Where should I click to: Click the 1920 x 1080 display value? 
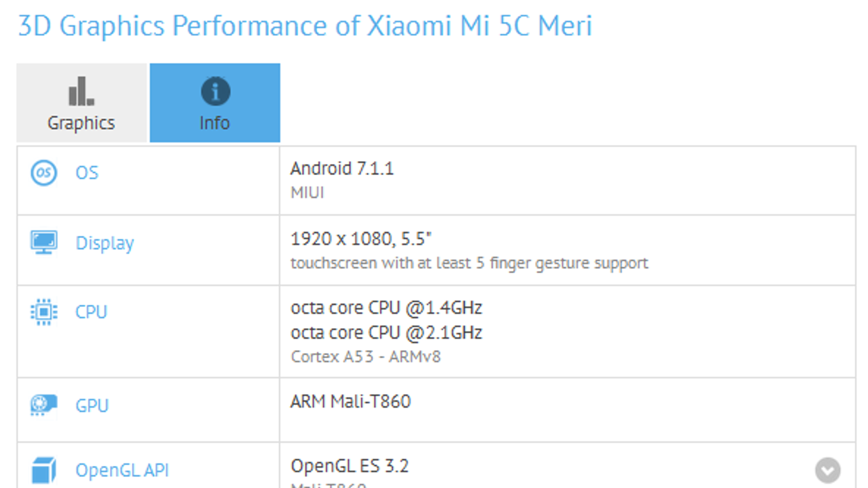pos(361,239)
